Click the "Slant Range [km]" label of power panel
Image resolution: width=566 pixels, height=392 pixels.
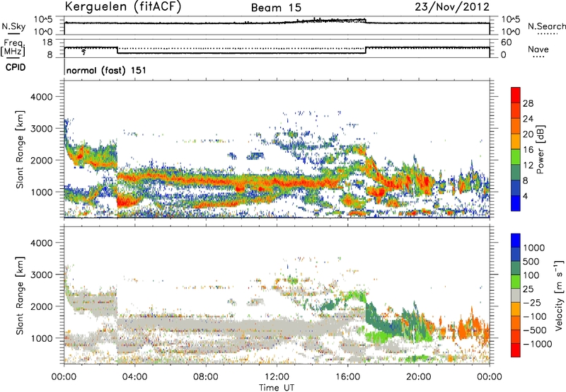20,149
